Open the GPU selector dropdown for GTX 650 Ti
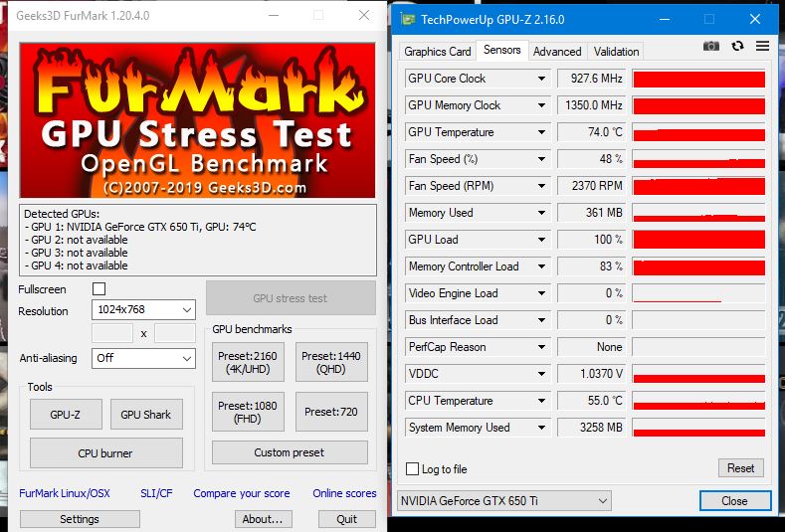The image size is (785, 532). pos(503,501)
